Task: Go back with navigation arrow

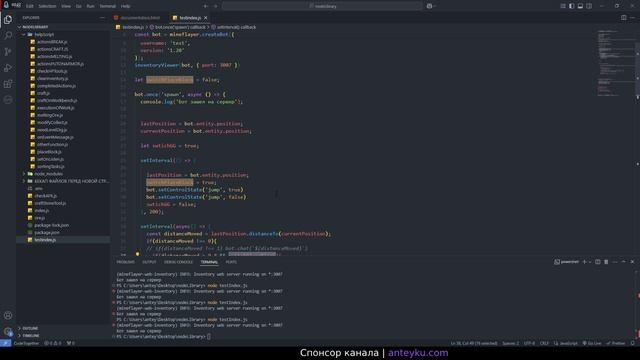Action: tap(205, 6)
